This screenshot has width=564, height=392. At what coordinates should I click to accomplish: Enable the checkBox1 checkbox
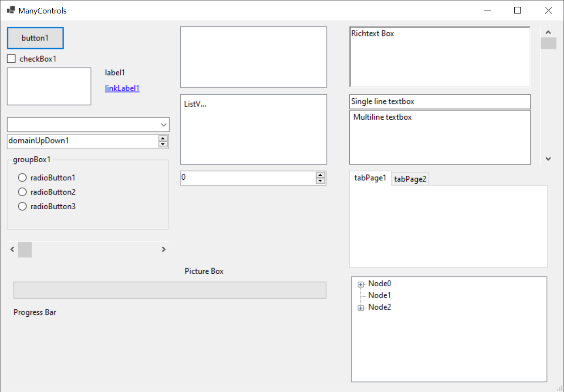pyautogui.click(x=11, y=59)
